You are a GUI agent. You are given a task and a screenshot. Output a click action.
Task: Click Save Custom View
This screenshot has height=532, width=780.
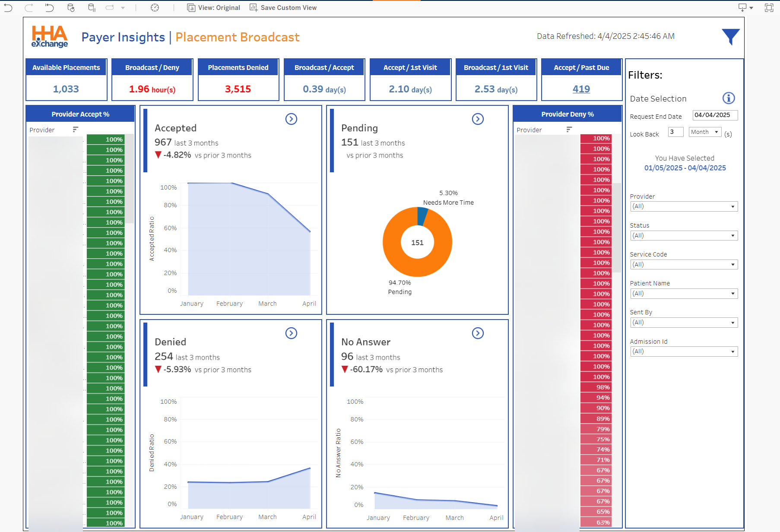tap(283, 7)
